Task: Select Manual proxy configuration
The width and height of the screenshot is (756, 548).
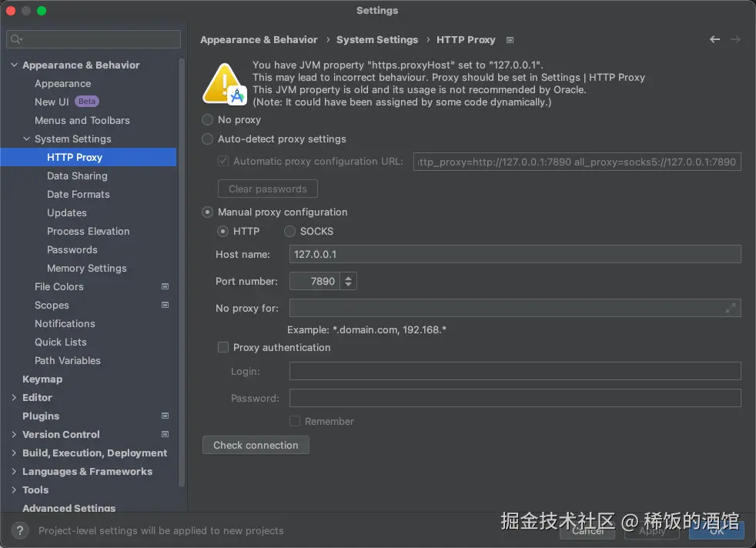Action: [x=207, y=212]
